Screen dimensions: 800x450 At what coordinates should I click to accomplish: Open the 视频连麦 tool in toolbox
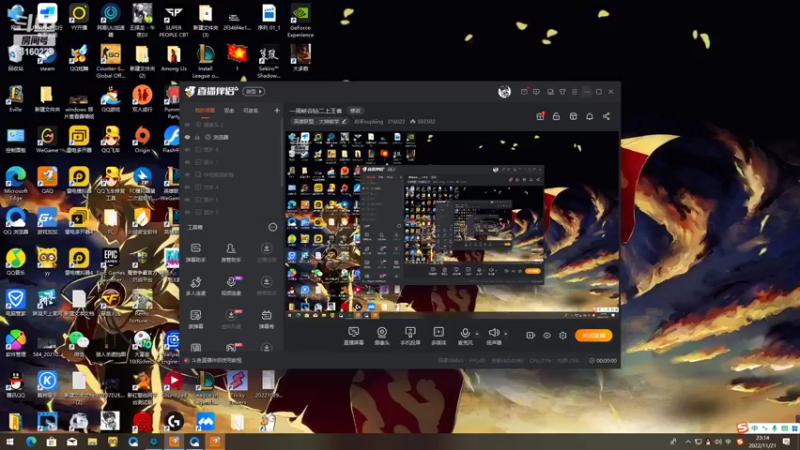[x=231, y=286]
